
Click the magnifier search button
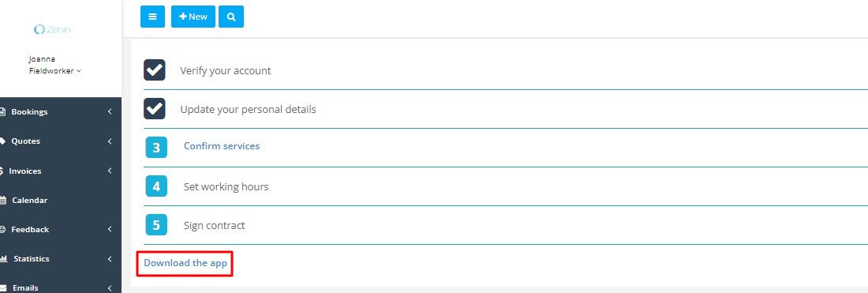pyautogui.click(x=231, y=17)
